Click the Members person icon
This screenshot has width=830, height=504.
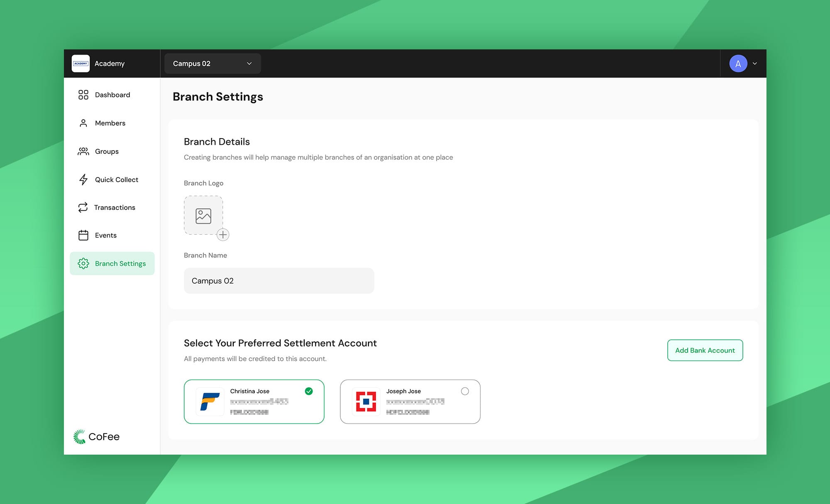click(x=83, y=123)
